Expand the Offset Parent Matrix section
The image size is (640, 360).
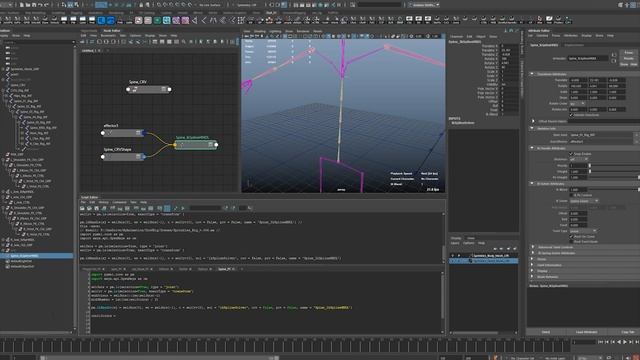pos(533,121)
